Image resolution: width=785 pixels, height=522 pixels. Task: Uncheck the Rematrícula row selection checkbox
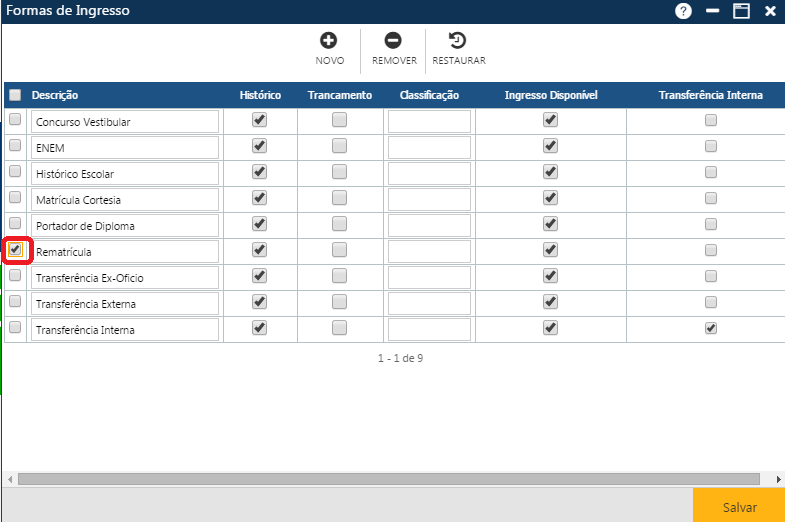pyautogui.click(x=15, y=250)
